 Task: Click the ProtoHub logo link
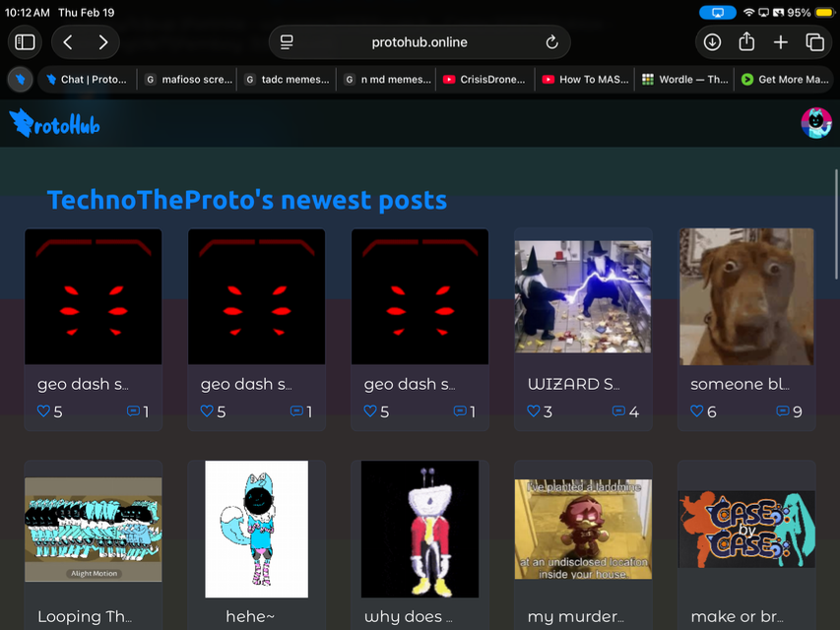point(55,124)
